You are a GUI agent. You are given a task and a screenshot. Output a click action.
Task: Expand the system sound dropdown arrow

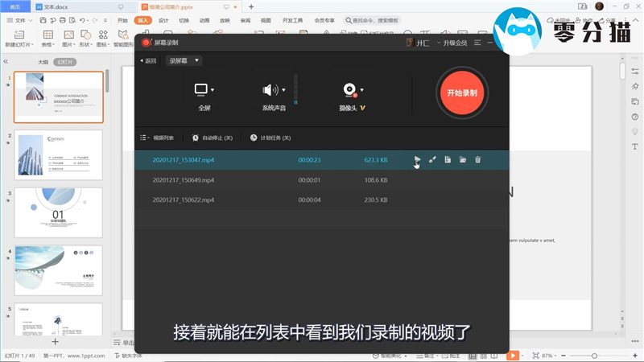[283, 90]
